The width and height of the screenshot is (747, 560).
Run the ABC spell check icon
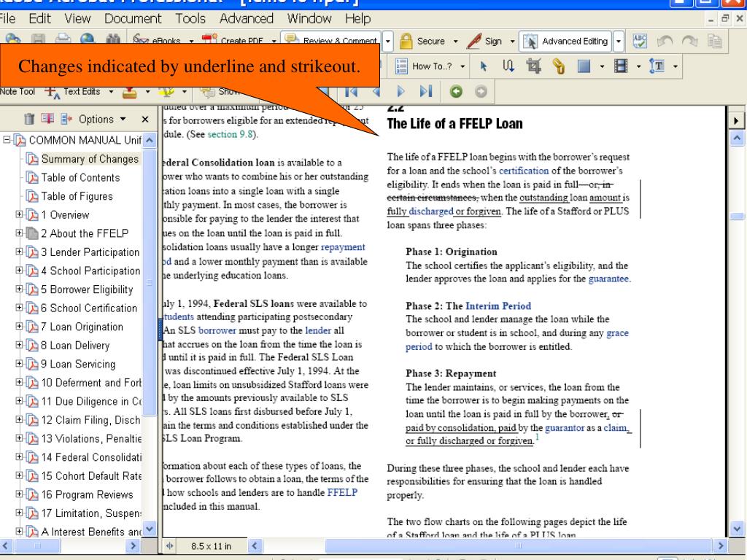640,41
